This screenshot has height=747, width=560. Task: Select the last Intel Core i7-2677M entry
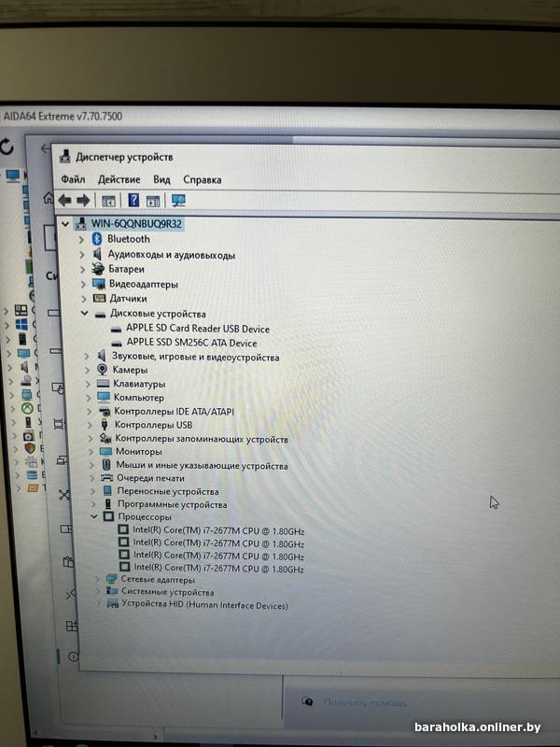[x=218, y=569]
